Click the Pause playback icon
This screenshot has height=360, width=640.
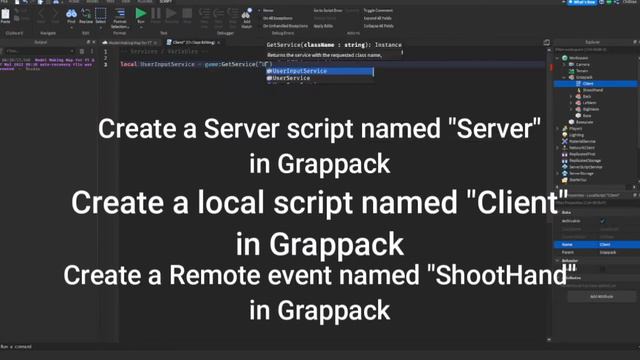(156, 13)
